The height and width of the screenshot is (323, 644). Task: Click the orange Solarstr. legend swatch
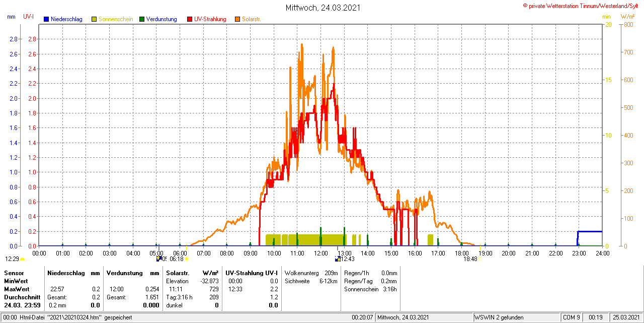237,19
